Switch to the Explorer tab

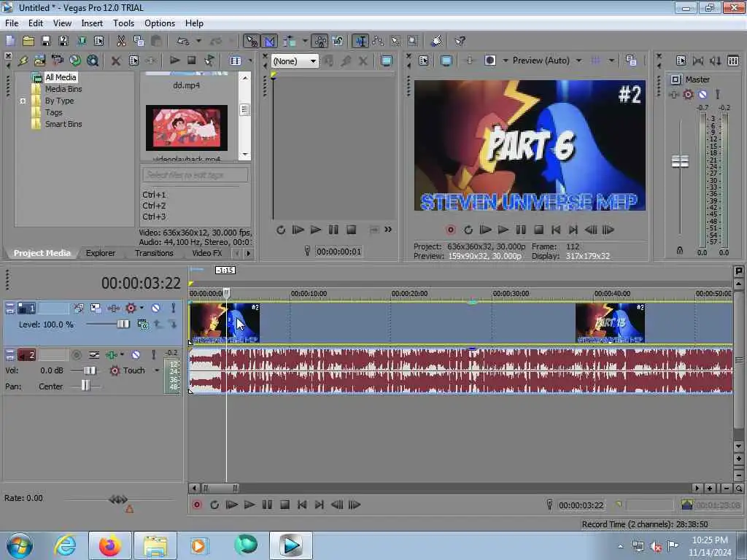click(x=100, y=253)
